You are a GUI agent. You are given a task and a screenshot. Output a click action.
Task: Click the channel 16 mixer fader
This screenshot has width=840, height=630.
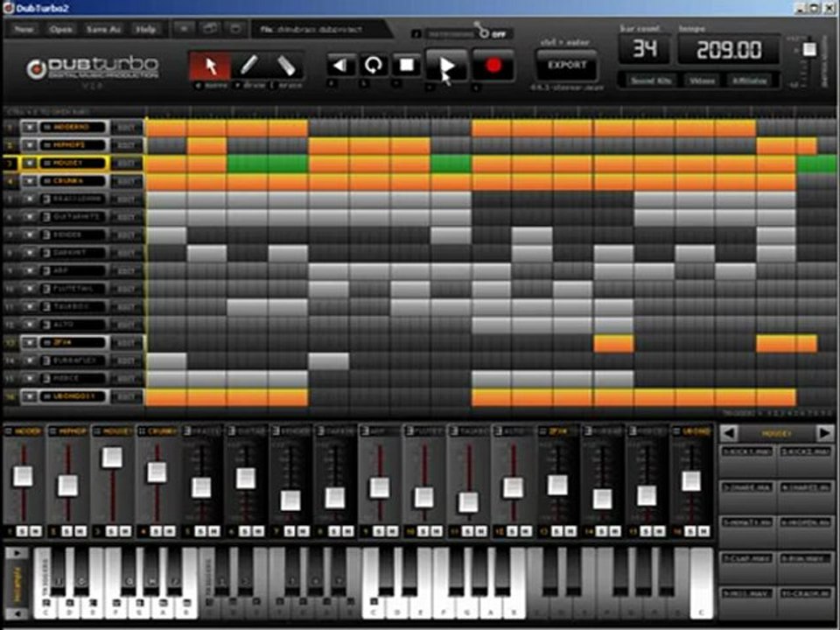click(x=690, y=481)
